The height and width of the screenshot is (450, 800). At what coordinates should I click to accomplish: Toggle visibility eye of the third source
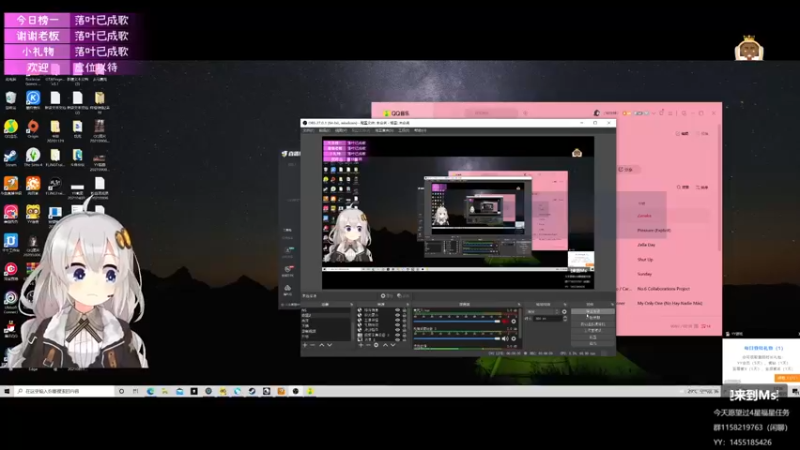[397, 320]
